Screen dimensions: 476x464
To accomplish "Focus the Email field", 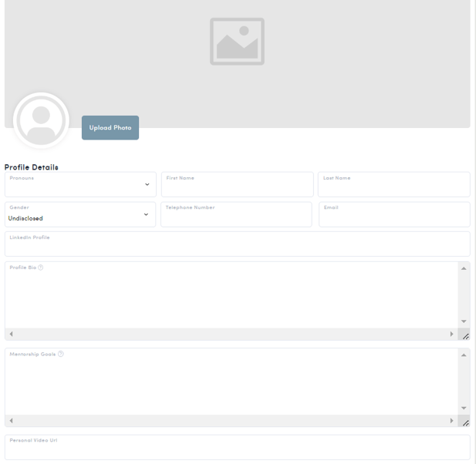I will coord(394,214).
